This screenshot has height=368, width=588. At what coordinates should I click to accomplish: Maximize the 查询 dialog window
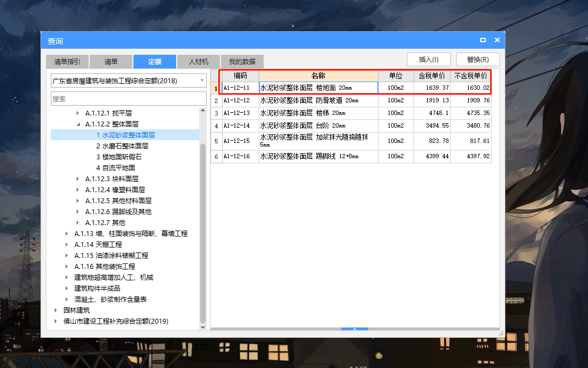pos(483,40)
